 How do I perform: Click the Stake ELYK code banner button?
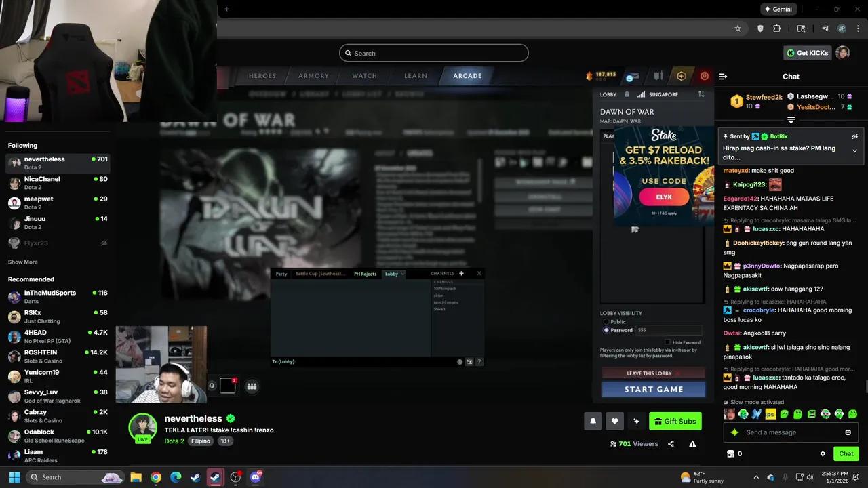[664, 197]
